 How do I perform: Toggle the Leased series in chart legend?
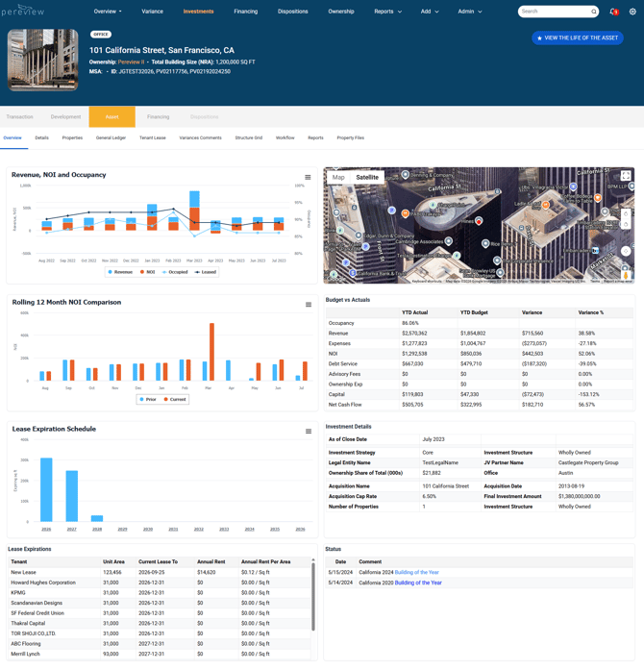[206, 272]
